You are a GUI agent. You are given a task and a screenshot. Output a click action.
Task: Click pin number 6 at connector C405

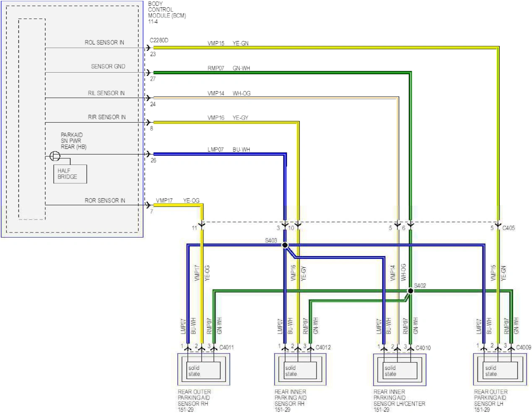tap(404, 228)
